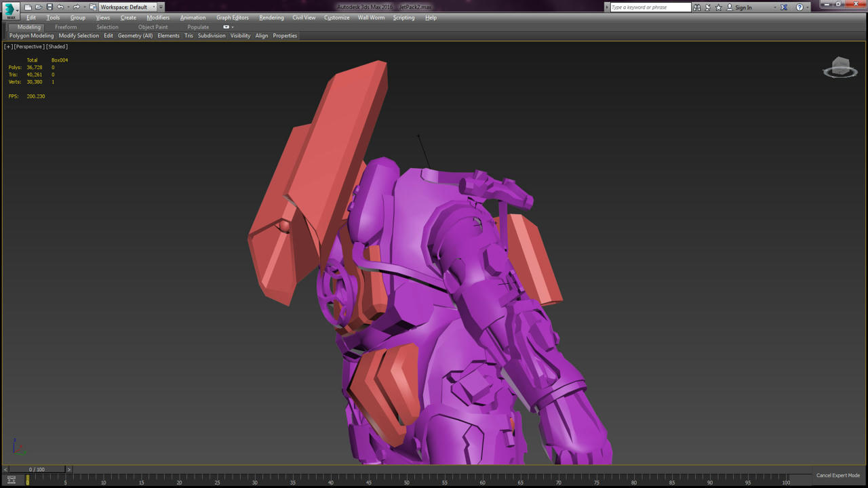Open the Elements ribbon panel
Image resolution: width=868 pixels, height=488 pixels.
click(168, 36)
